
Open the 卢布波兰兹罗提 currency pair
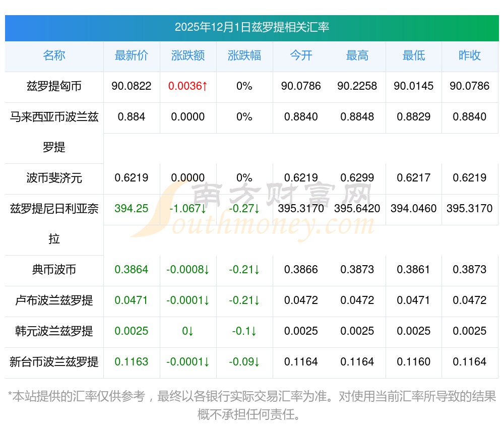click(54, 300)
